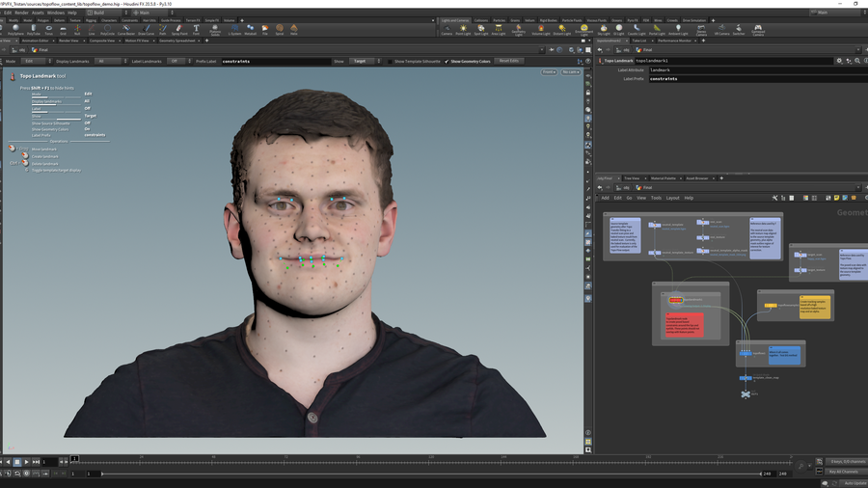Open the Main radial menu dropdown
868x488 pixels.
pyautogui.click(x=152, y=13)
